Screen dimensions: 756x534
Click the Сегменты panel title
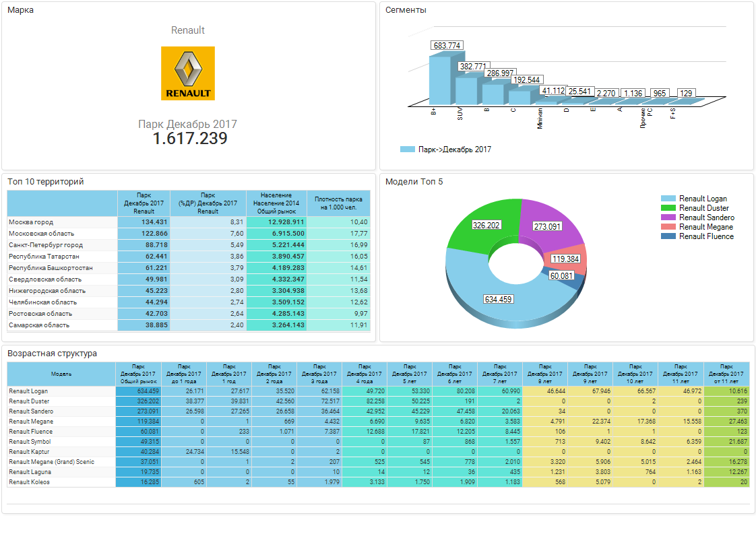pos(406,9)
